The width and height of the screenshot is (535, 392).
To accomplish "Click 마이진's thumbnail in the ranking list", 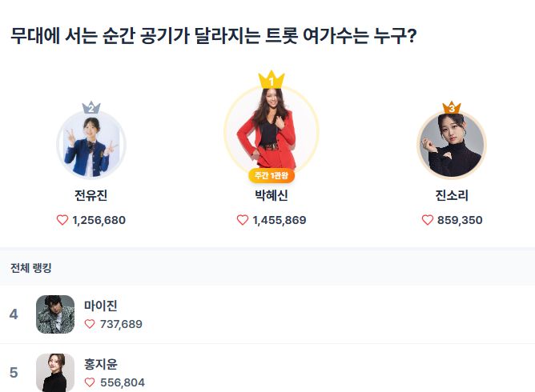I will (x=55, y=314).
